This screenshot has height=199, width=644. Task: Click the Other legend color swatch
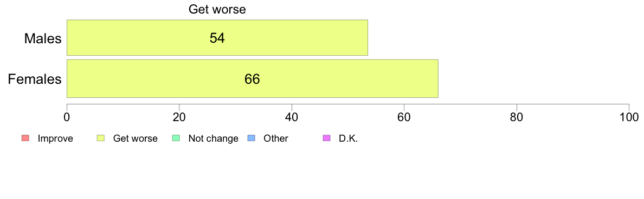tap(251, 138)
